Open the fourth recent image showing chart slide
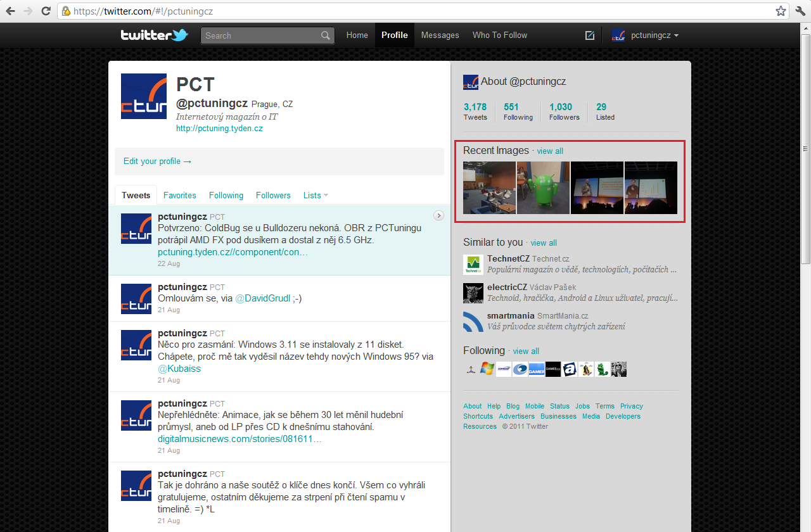The height and width of the screenshot is (532, 811). (651, 187)
